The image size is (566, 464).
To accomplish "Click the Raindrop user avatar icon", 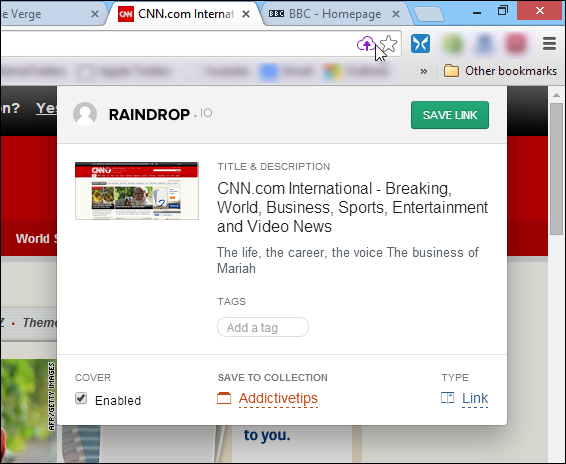I will tap(85, 114).
